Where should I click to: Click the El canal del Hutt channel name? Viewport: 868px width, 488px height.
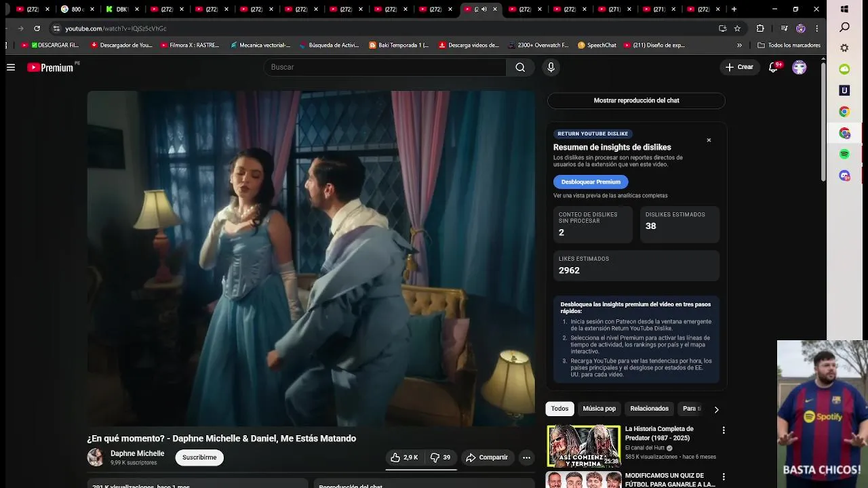coord(645,448)
